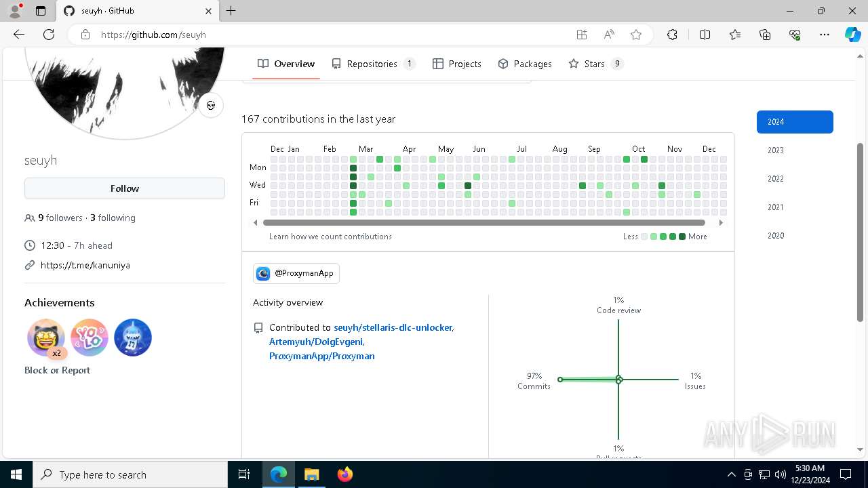This screenshot has height=488, width=868.
Task: Select contribution year 2020
Action: coord(795,236)
